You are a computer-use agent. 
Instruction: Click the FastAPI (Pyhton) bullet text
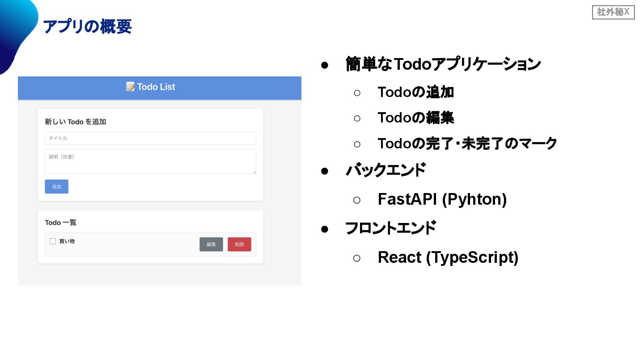pyautogui.click(x=442, y=199)
